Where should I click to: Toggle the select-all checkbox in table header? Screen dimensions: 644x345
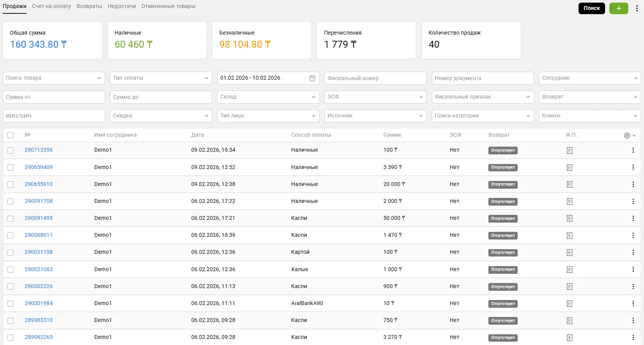10,135
